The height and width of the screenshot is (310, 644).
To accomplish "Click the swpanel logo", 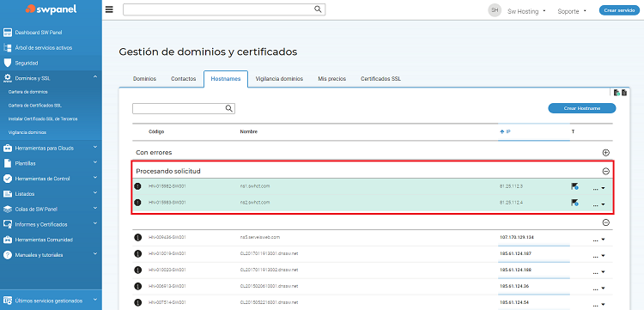I will 51,9.
